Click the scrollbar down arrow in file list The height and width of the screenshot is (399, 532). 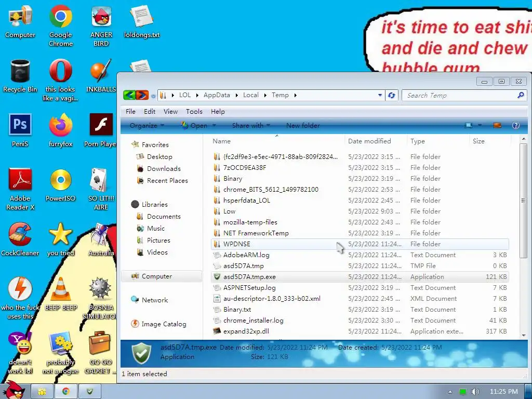pyautogui.click(x=524, y=335)
